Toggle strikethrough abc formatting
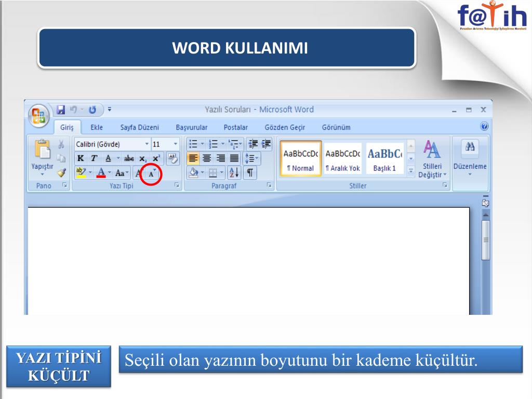This screenshot has width=532, height=399. pos(129,158)
